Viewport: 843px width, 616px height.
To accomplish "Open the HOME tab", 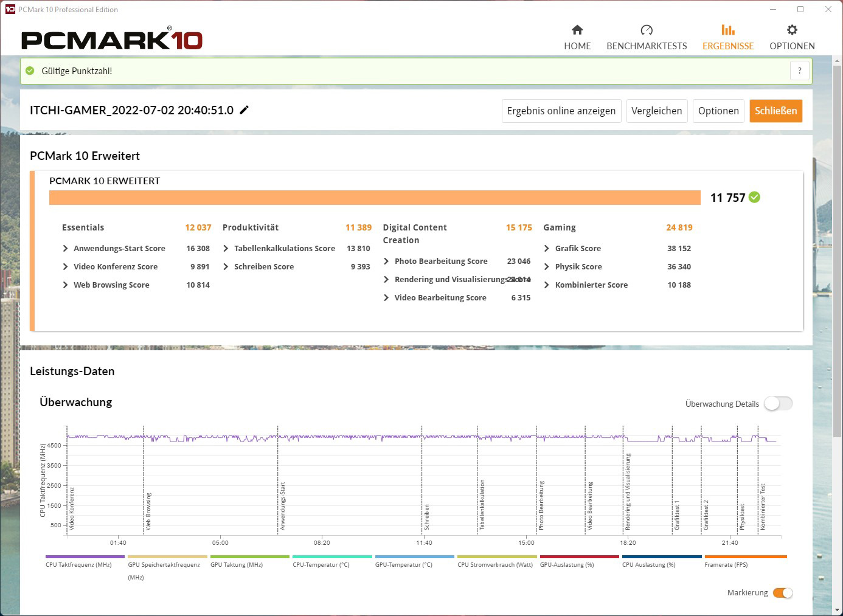I will pos(577,38).
